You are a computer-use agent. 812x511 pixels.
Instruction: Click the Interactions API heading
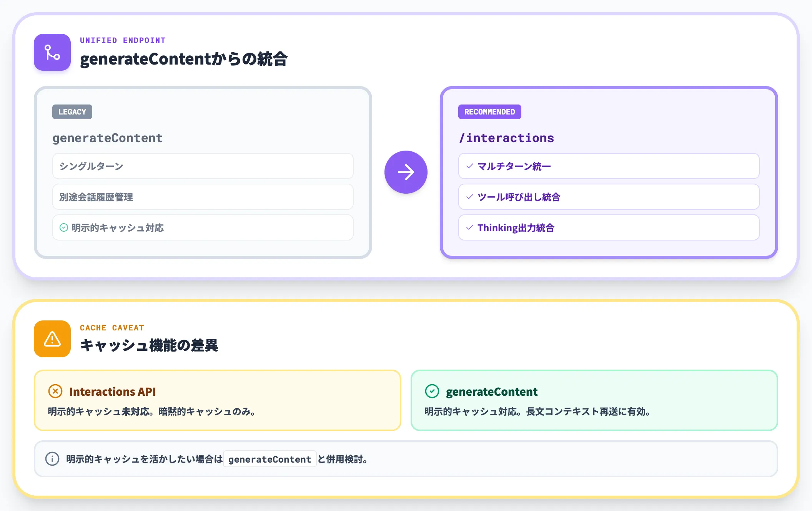point(112,392)
